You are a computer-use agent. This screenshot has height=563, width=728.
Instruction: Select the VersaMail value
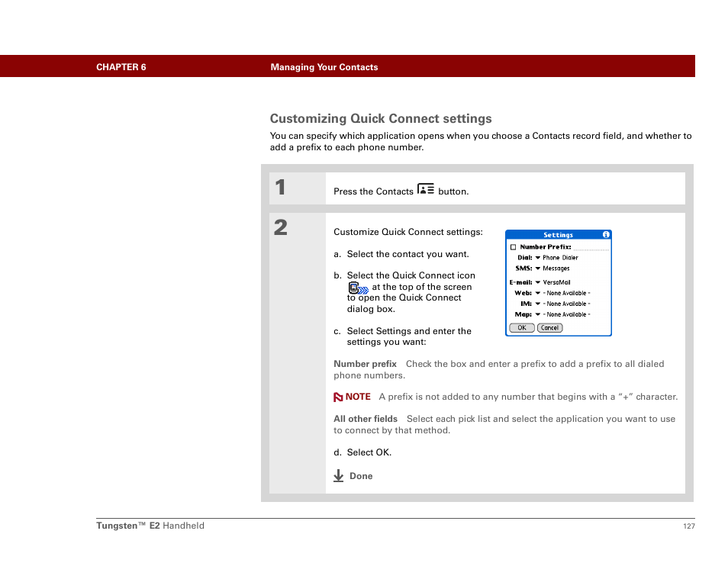point(556,282)
